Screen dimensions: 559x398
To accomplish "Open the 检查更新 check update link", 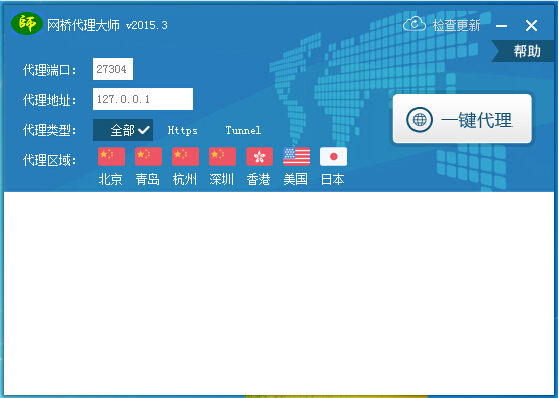I will [x=456, y=25].
